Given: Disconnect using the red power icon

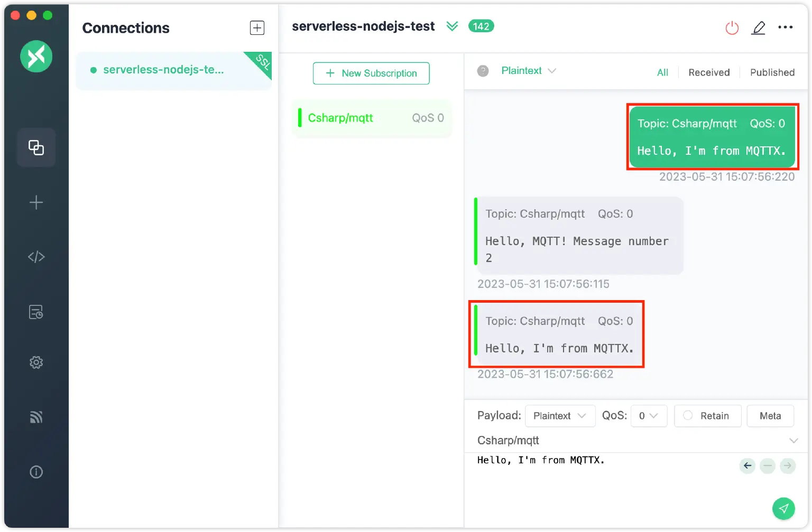Looking at the screenshot, I should [732, 28].
